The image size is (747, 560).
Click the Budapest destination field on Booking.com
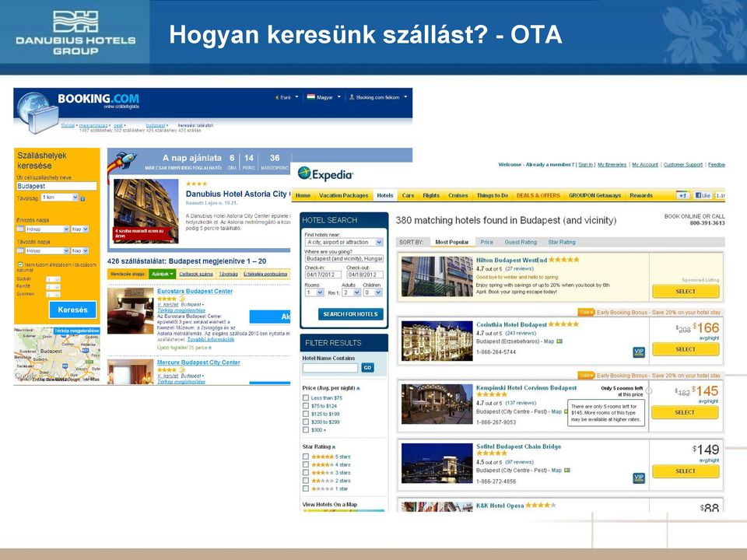click(x=57, y=186)
